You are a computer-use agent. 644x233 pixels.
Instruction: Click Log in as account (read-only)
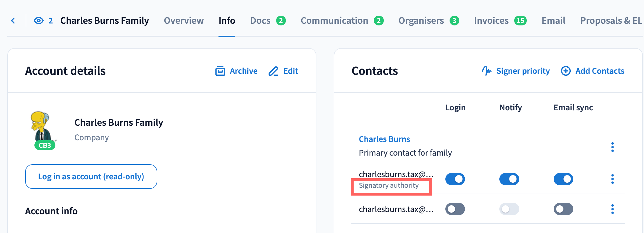91,177
